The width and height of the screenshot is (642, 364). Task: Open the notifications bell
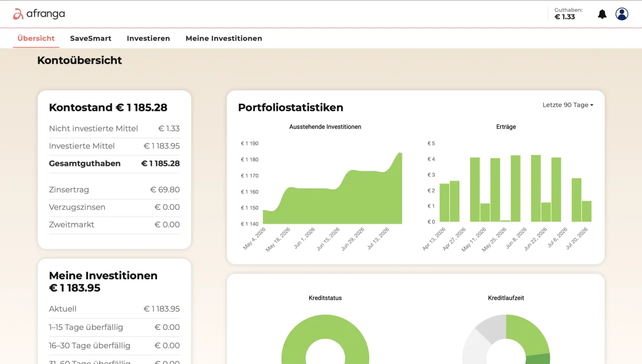pyautogui.click(x=602, y=14)
